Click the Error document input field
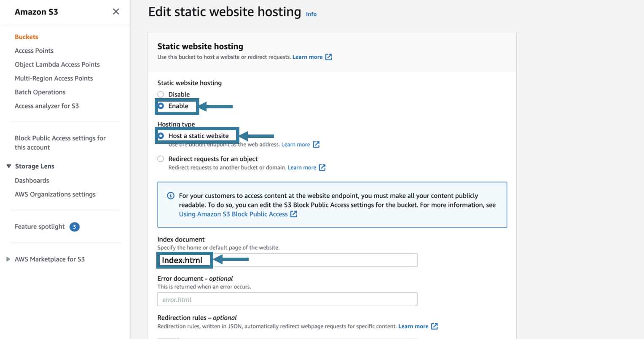Image resolution: width=644 pixels, height=339 pixels. [x=287, y=299]
